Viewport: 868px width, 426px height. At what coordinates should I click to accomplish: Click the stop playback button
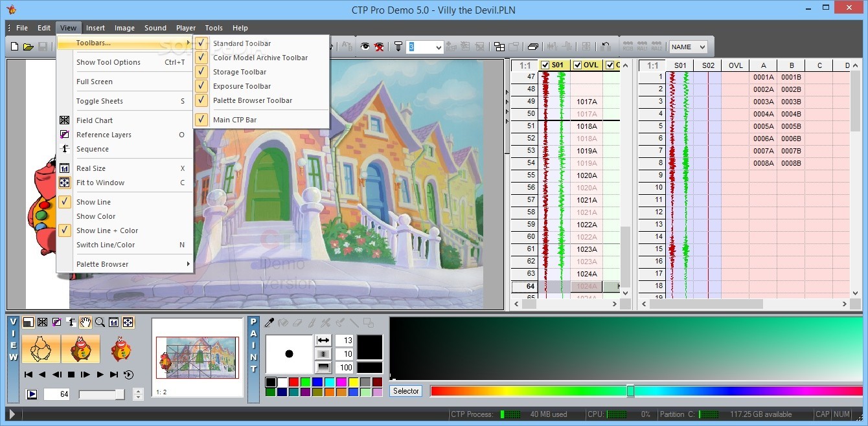pyautogui.click(x=71, y=374)
